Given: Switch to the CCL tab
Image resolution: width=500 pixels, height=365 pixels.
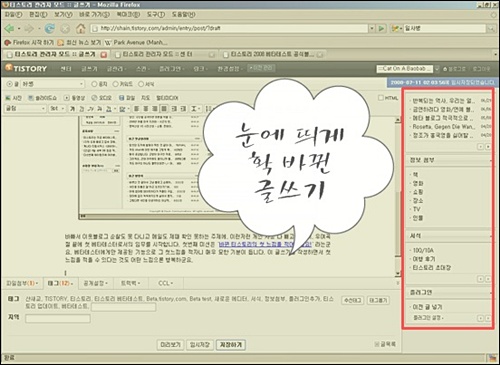Looking at the screenshot, I should (166, 283).
